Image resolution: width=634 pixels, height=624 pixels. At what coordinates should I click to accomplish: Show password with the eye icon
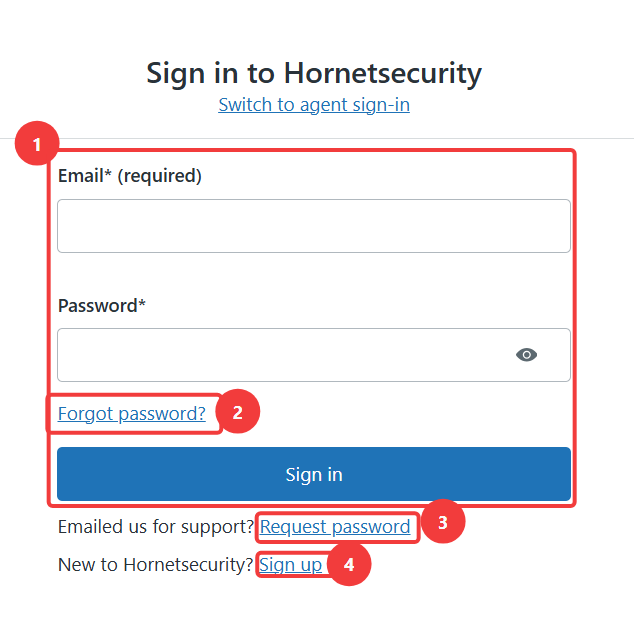click(526, 355)
